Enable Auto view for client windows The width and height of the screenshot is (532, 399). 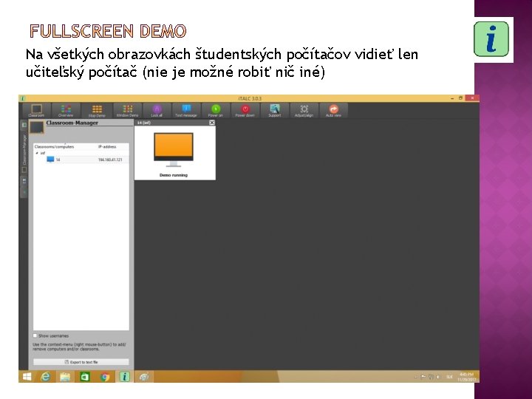pos(333,110)
